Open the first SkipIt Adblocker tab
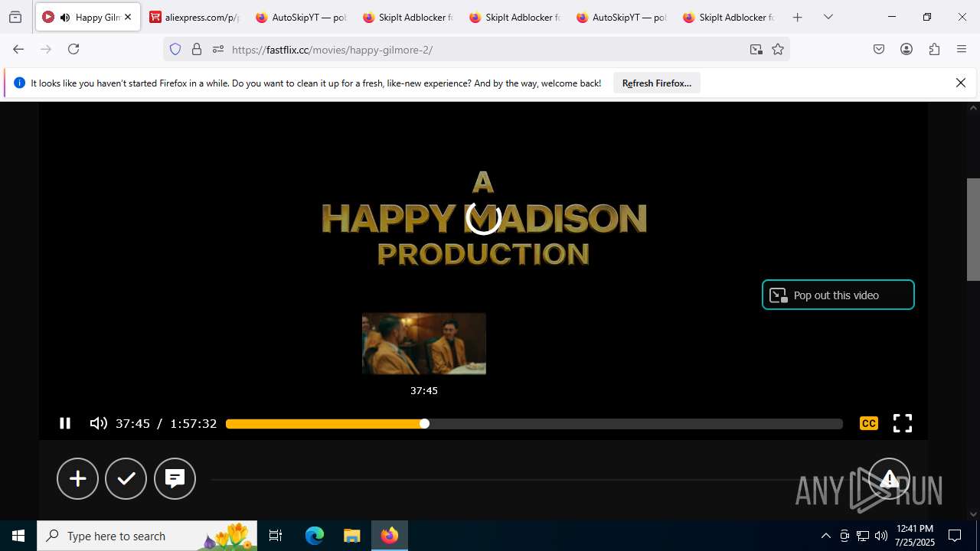This screenshot has width=980, height=551. click(x=407, y=17)
